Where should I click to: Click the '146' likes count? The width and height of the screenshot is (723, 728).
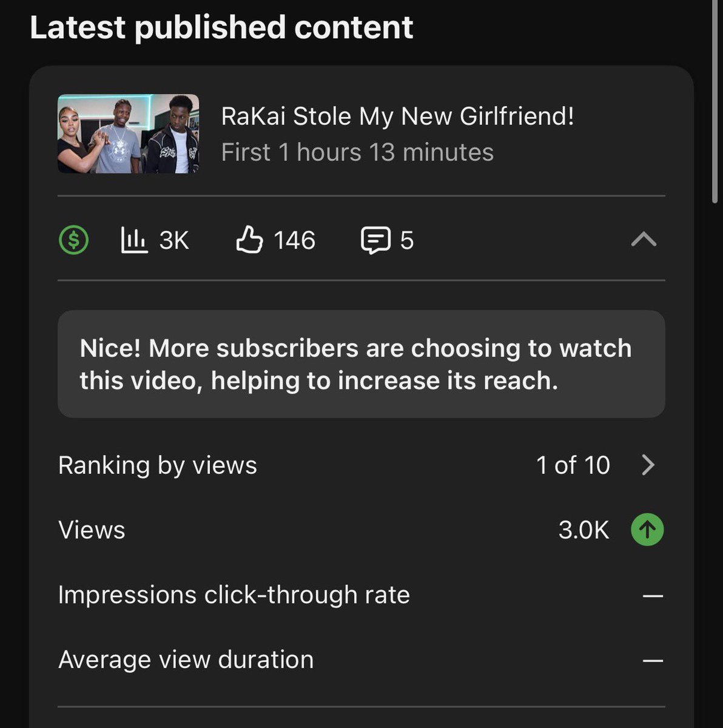pos(295,240)
